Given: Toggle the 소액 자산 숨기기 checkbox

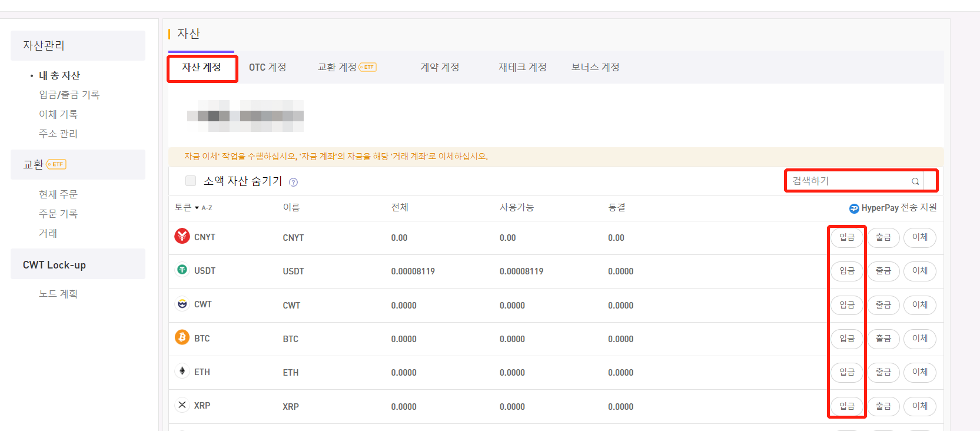Looking at the screenshot, I should point(191,181).
